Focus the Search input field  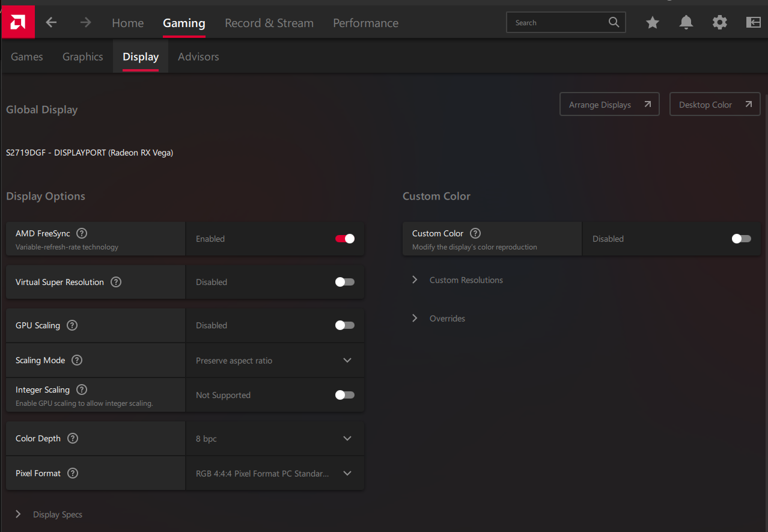coord(566,22)
